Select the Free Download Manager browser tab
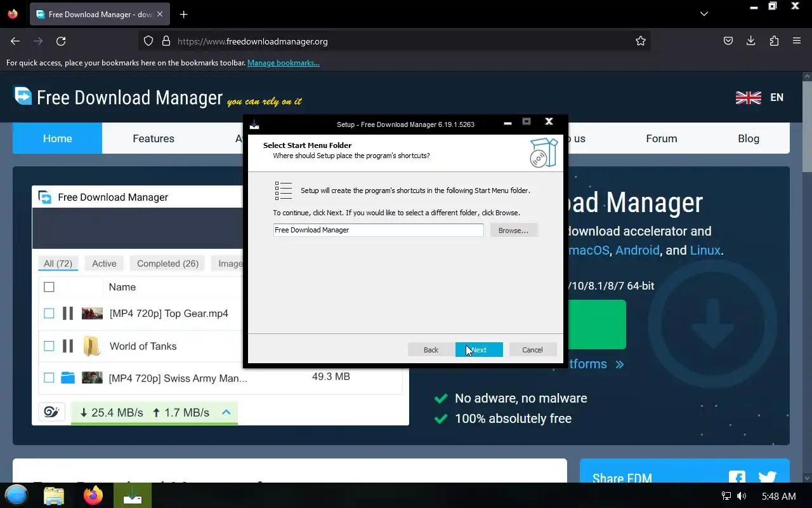 point(100,14)
